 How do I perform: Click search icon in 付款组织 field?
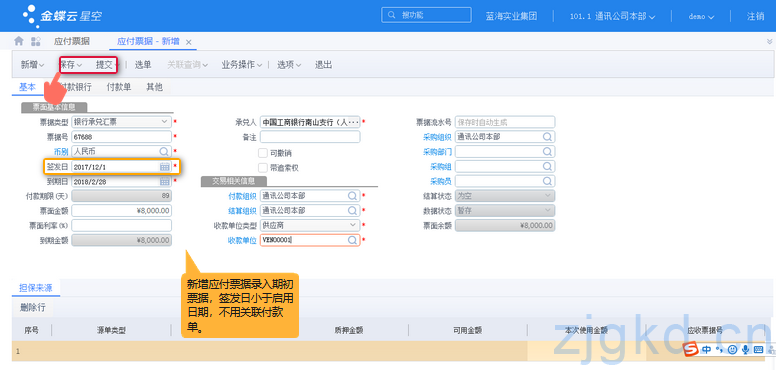pos(352,196)
